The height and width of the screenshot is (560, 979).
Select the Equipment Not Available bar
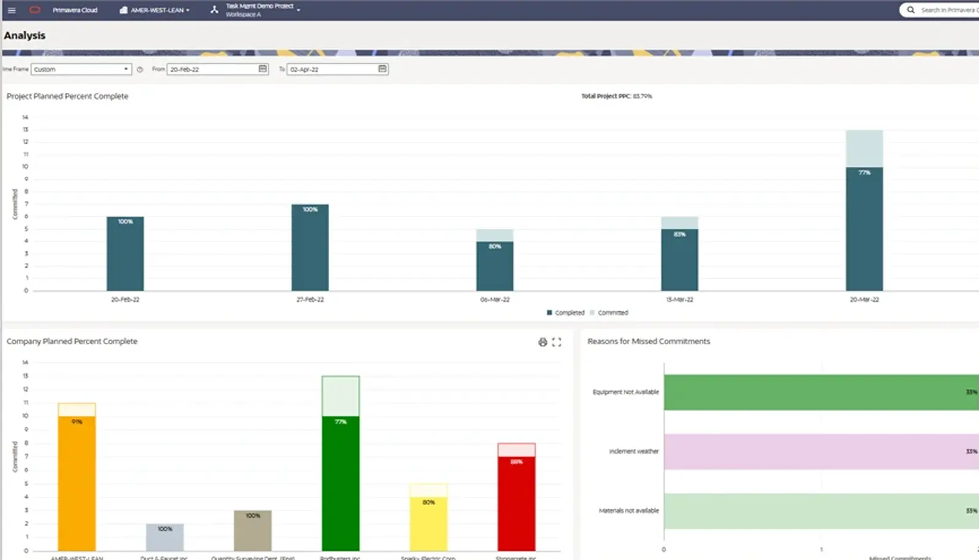click(x=820, y=392)
